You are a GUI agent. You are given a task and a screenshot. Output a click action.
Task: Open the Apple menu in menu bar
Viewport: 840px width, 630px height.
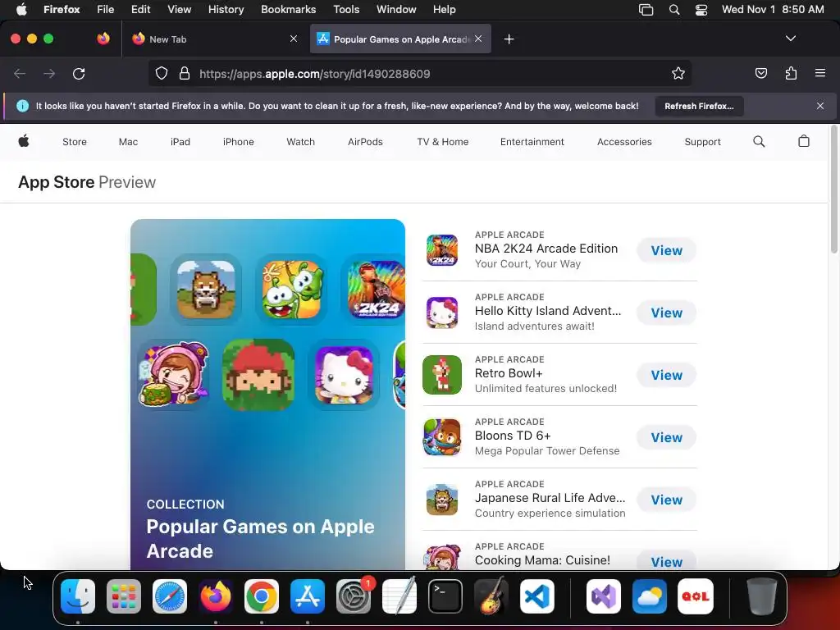21,9
